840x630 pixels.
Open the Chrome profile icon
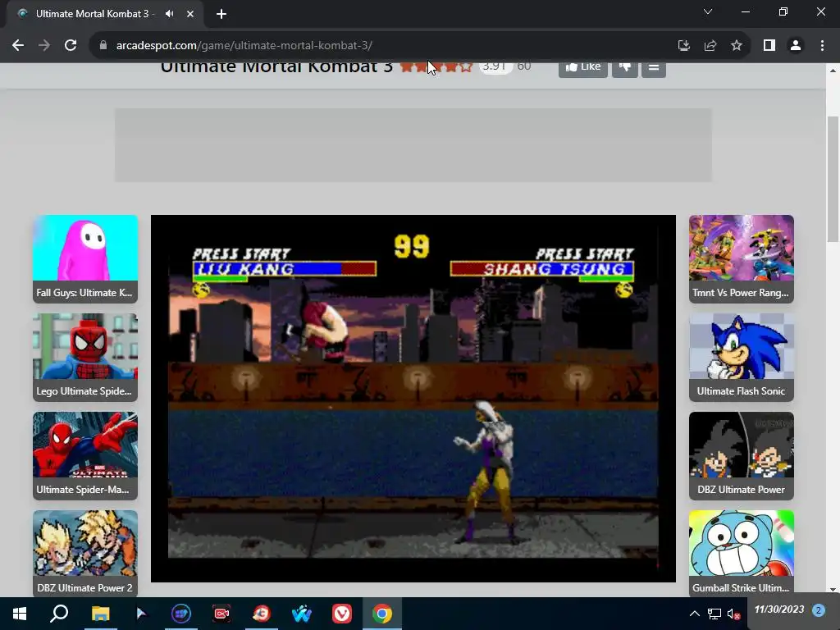pyautogui.click(x=796, y=46)
